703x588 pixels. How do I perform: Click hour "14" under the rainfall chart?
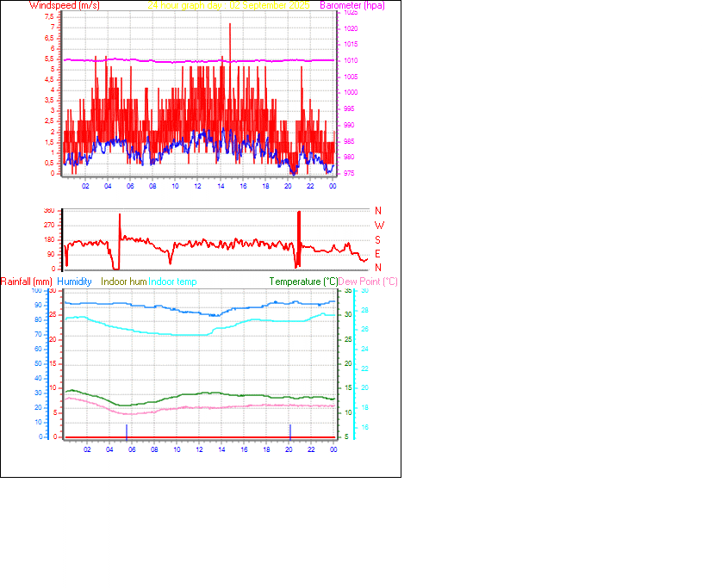[x=221, y=449]
